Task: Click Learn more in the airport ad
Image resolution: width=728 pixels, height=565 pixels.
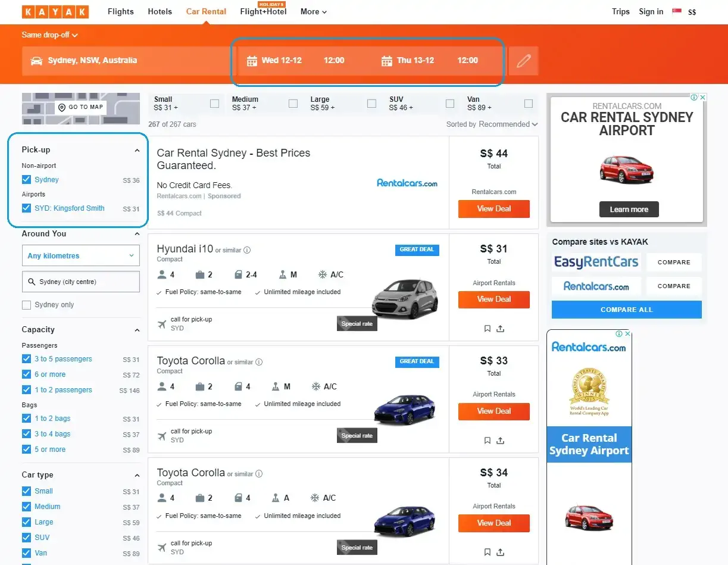Action: pos(629,210)
